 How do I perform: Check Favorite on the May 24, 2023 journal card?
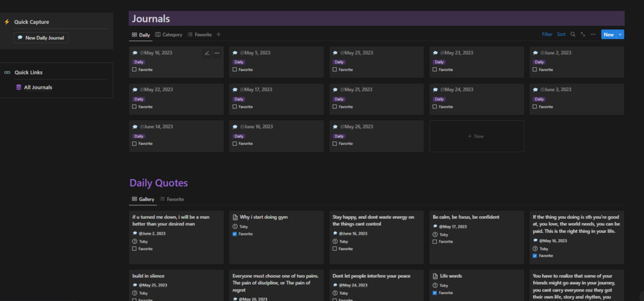click(435, 107)
